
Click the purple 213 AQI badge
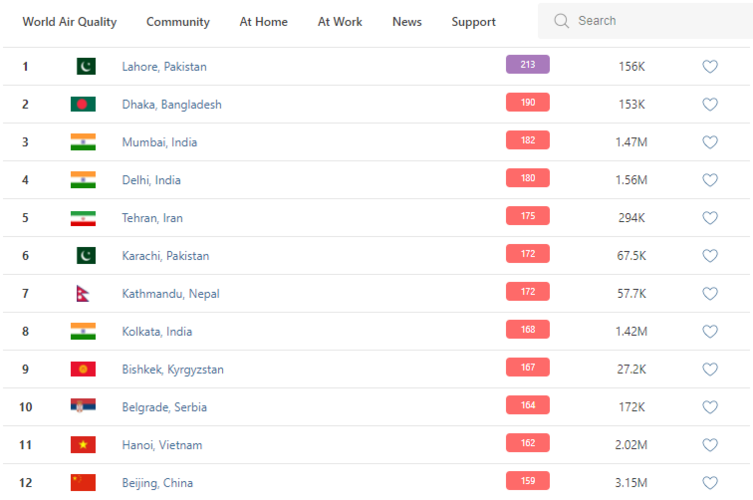pyautogui.click(x=527, y=65)
